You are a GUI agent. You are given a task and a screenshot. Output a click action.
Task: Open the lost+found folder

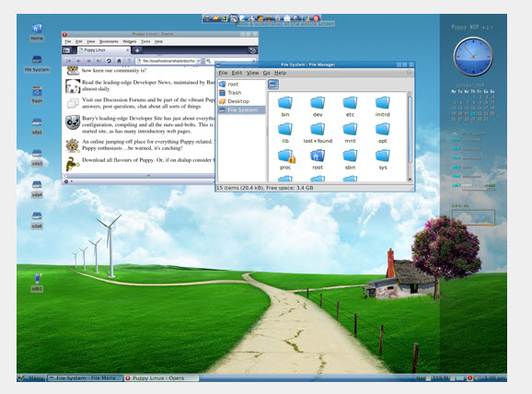coord(318,133)
